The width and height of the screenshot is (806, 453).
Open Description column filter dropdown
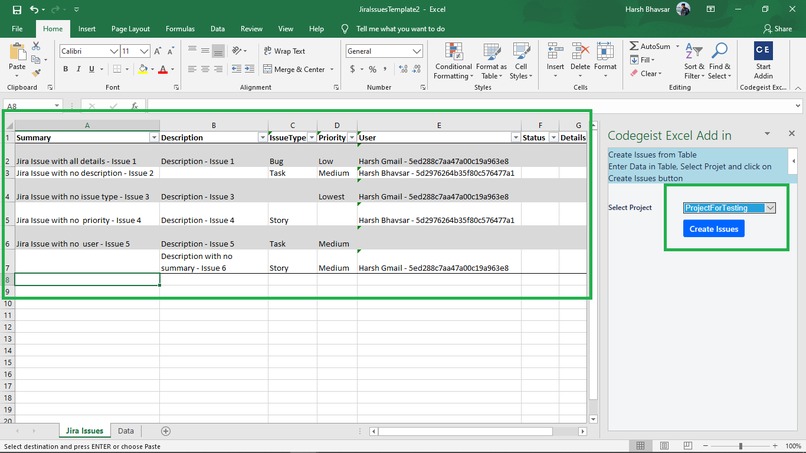pos(262,137)
